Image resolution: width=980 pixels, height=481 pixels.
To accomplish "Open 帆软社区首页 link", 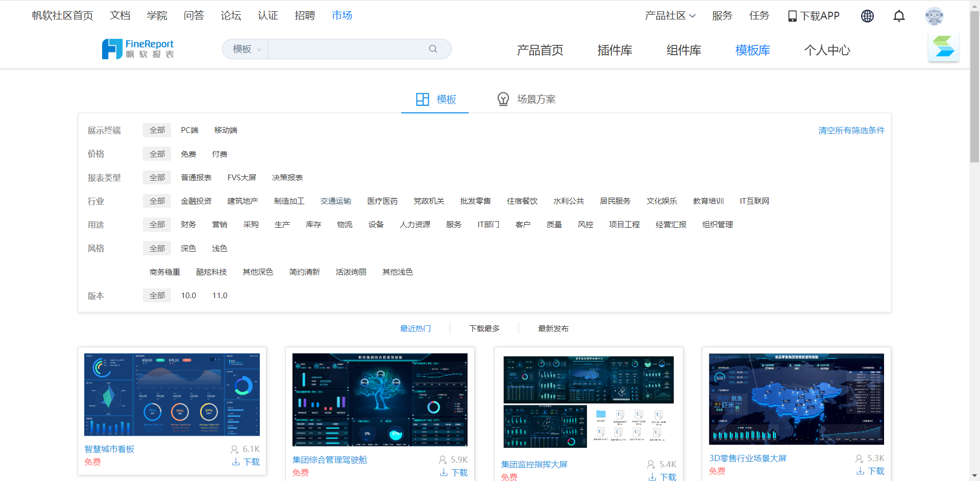I will click(x=62, y=15).
